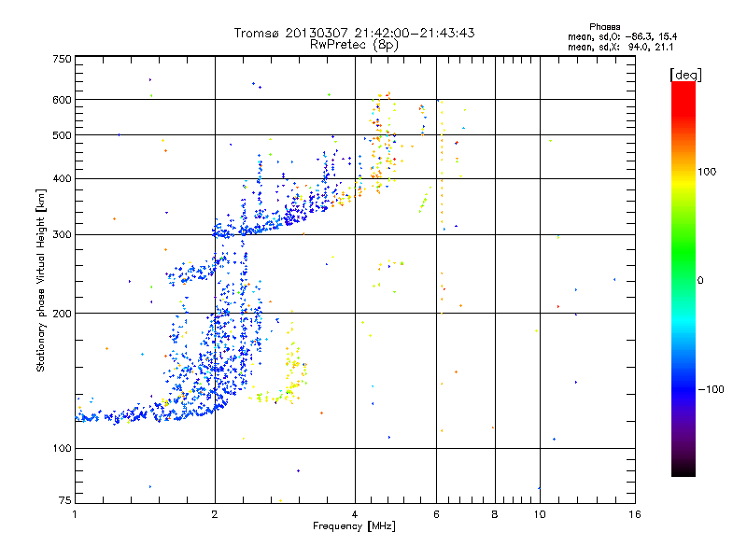The width and height of the screenshot is (747, 560).
Task: Click the colorbar tick label '100'
Action: coord(707,172)
